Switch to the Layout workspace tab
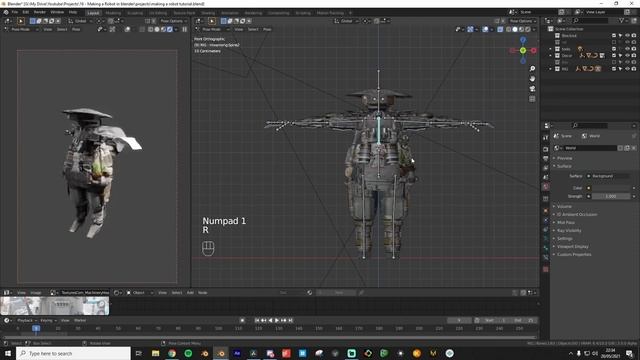Viewport: 640px width, 360px height. (x=93, y=13)
